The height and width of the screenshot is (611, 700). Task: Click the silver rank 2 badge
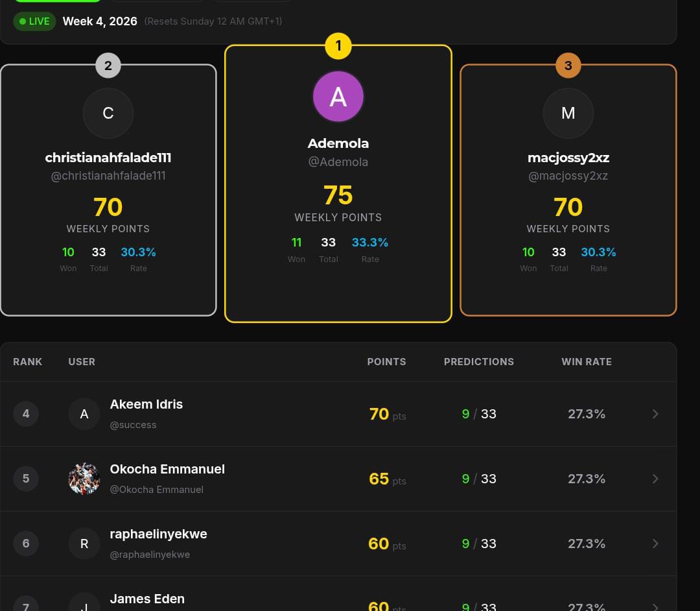click(x=108, y=65)
